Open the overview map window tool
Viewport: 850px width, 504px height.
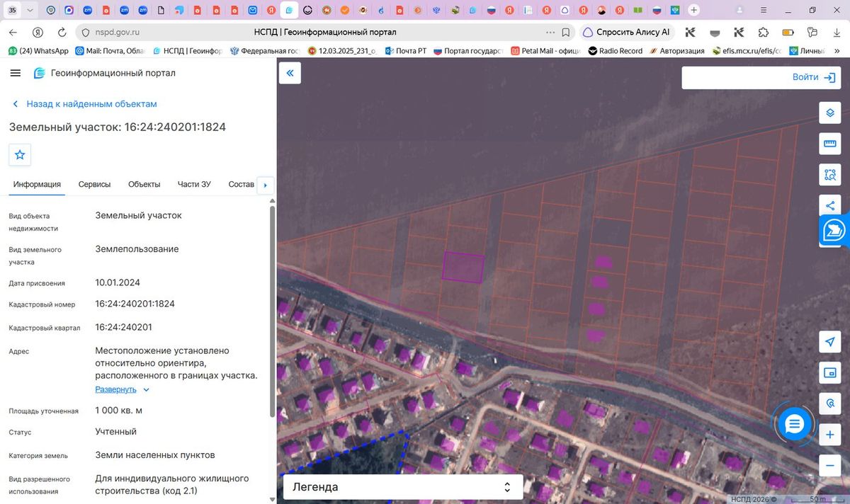point(830,372)
